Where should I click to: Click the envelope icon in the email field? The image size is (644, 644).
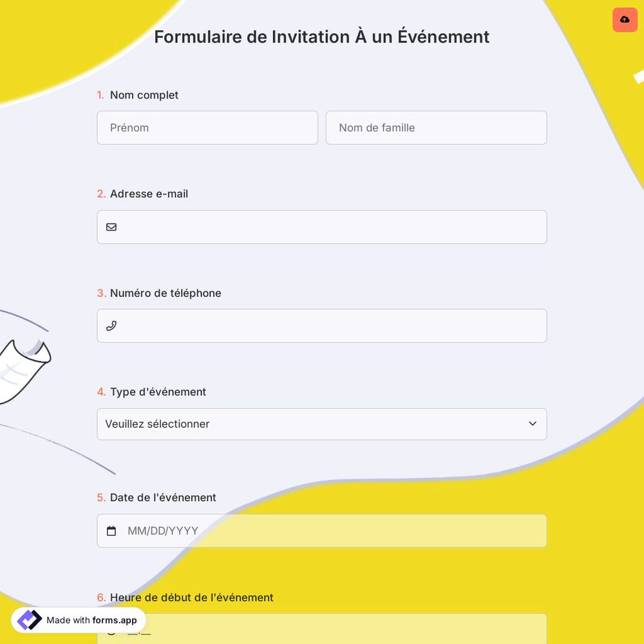pyautogui.click(x=111, y=227)
